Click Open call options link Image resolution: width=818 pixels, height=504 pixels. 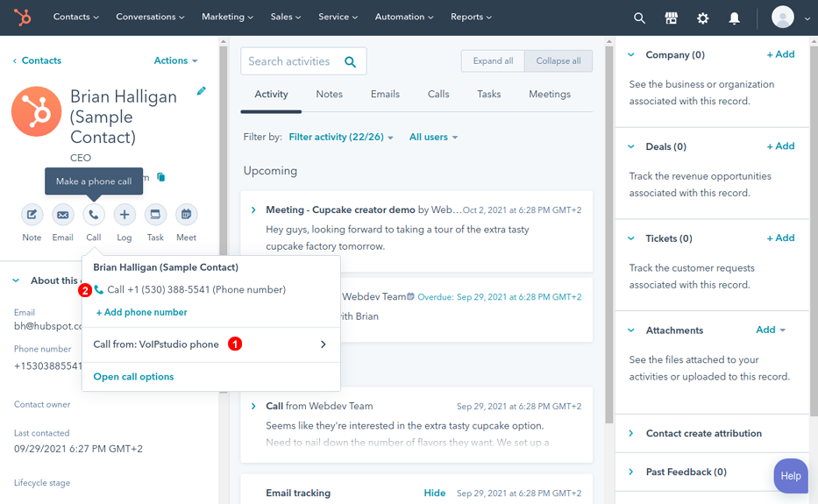(x=133, y=377)
